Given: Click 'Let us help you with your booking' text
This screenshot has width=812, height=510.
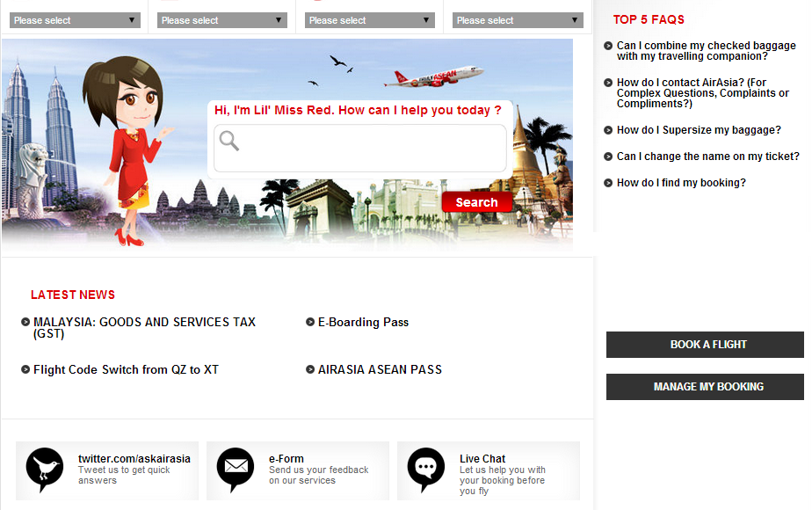Looking at the screenshot, I should pyautogui.click(x=502, y=480).
